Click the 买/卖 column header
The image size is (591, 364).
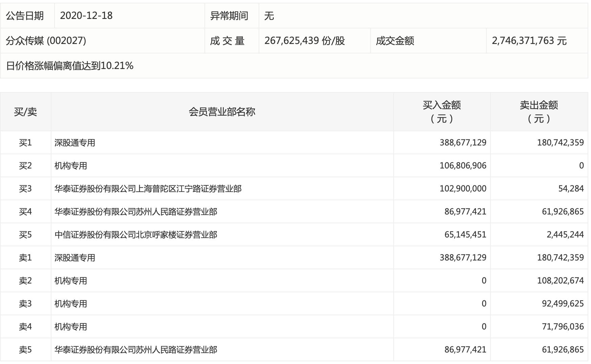(x=25, y=112)
